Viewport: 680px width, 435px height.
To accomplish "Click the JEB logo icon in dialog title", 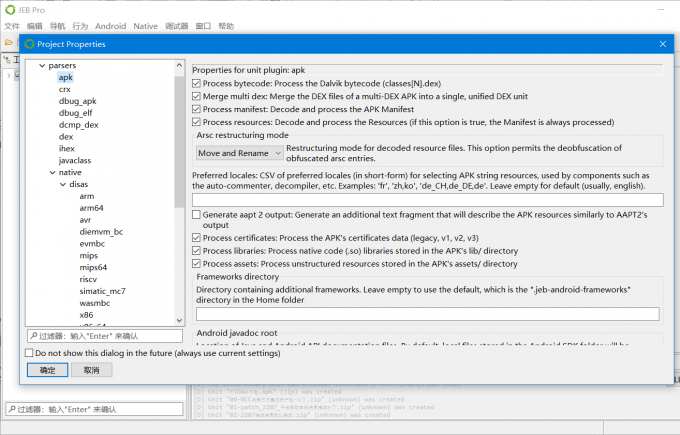I will click(29, 44).
